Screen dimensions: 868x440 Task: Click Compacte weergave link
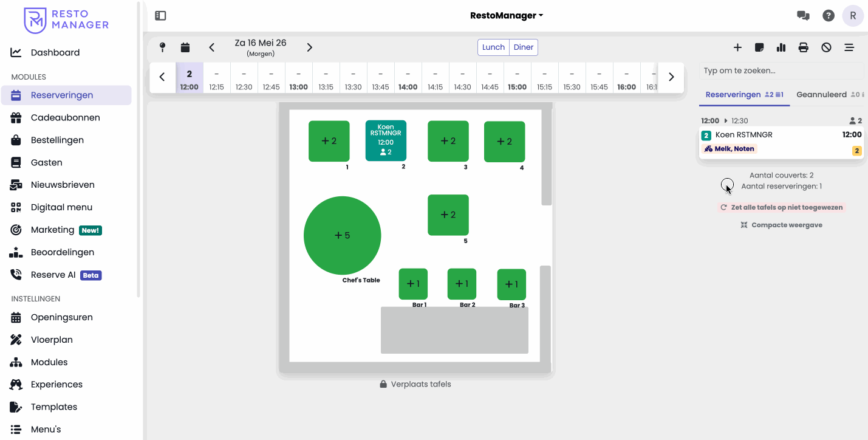point(782,225)
